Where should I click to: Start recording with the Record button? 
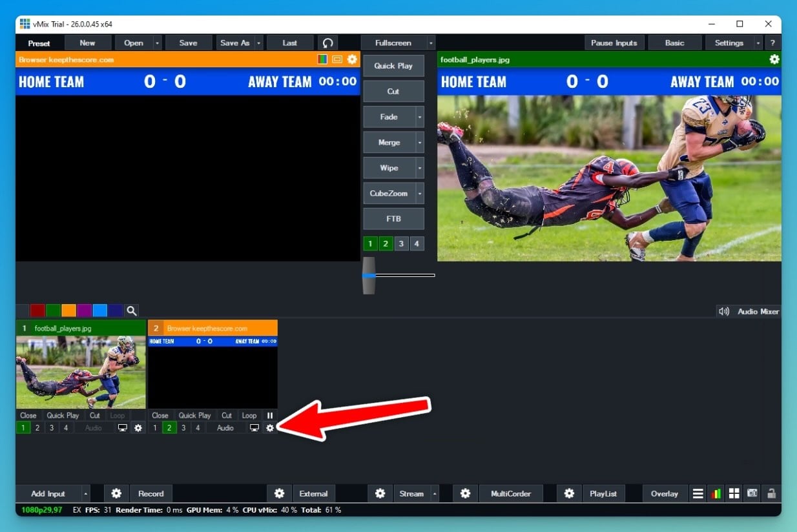[150, 493]
